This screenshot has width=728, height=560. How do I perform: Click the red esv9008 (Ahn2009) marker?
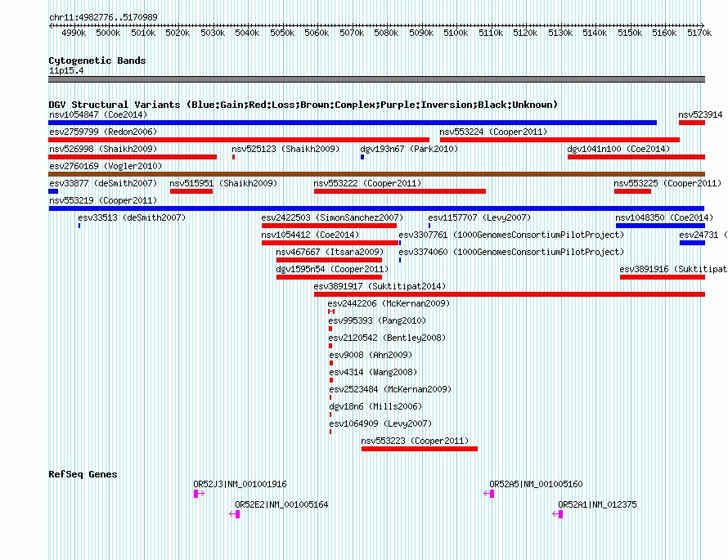(331, 363)
